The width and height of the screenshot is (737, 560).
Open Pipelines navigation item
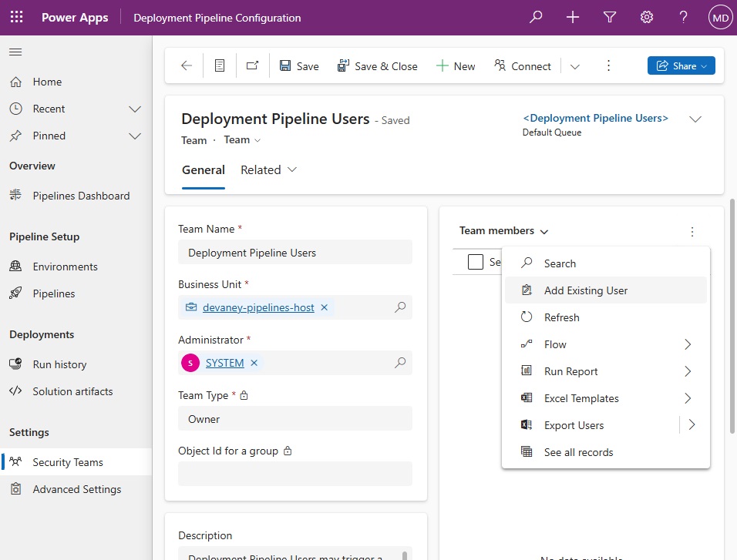click(76, 293)
